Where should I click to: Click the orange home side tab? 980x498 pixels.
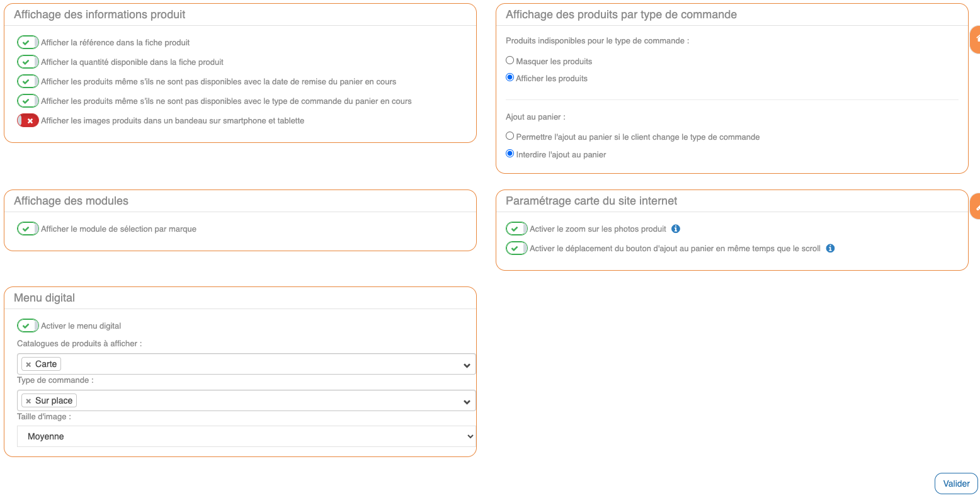point(976,39)
